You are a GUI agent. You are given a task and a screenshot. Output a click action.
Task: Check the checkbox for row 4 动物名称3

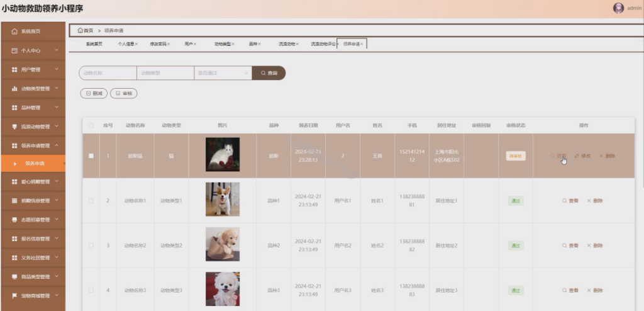click(x=91, y=290)
